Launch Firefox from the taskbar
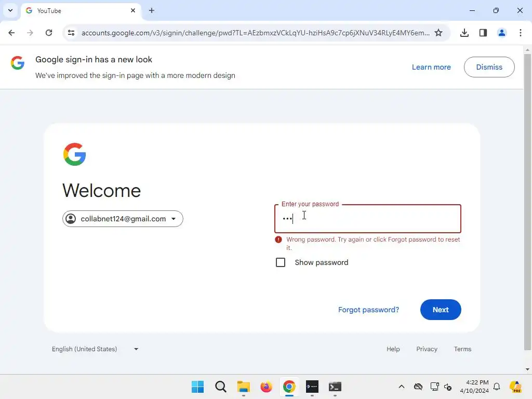The width and height of the screenshot is (532, 399). click(x=267, y=387)
